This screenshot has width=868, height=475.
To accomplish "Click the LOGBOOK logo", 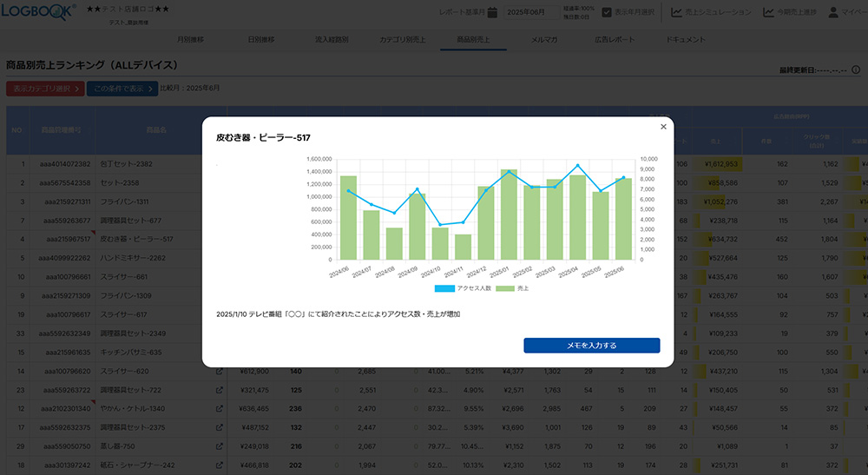I will coord(39,12).
